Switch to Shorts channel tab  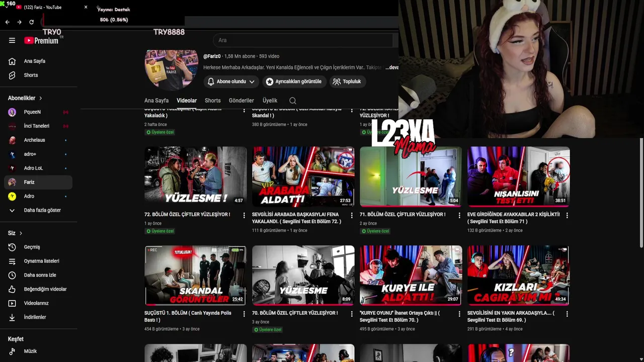point(213,101)
